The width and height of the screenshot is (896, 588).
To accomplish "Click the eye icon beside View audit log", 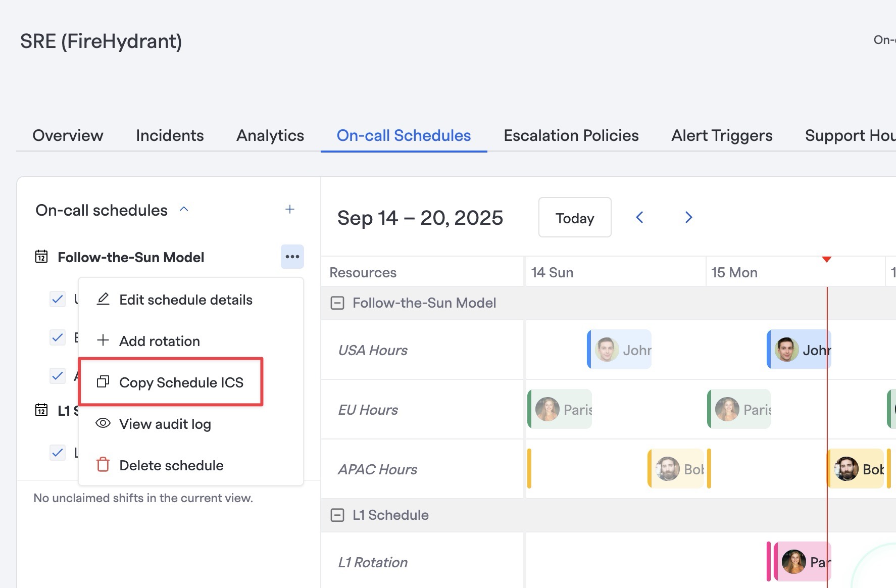I will 103,423.
